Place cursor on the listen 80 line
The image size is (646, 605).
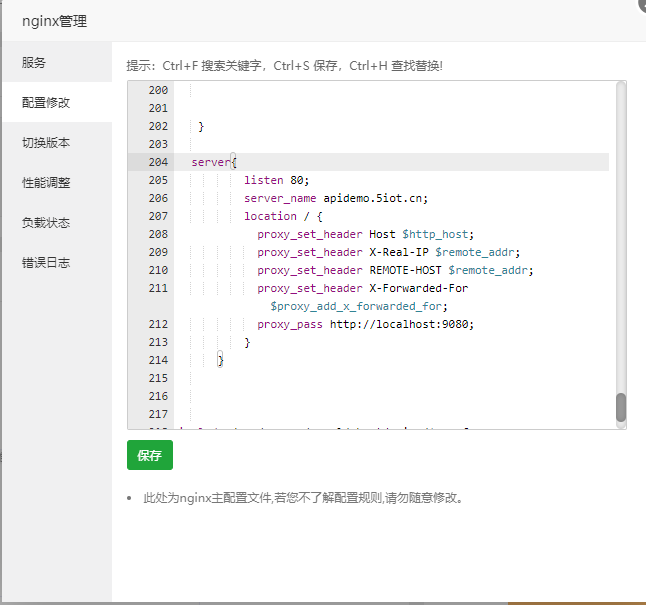[x=277, y=180]
